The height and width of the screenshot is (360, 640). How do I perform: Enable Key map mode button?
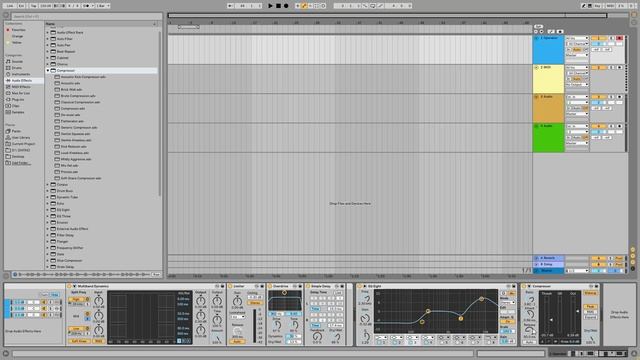(x=597, y=6)
